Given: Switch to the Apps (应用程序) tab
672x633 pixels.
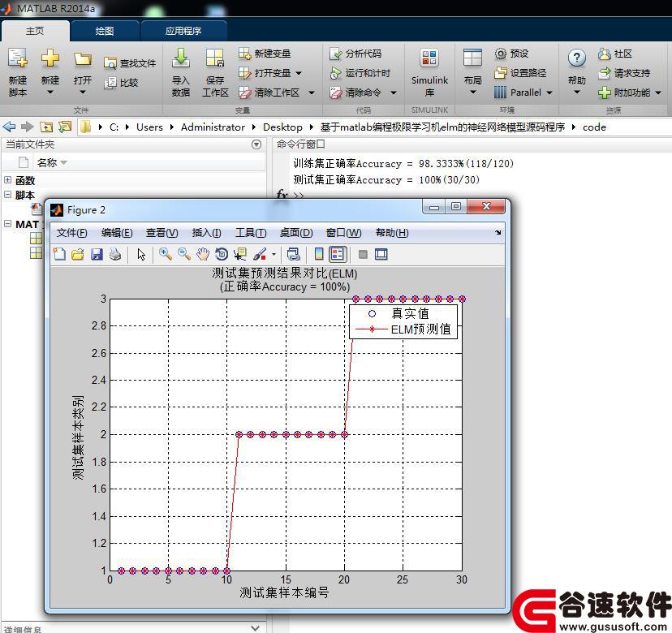Looking at the screenshot, I should [183, 31].
